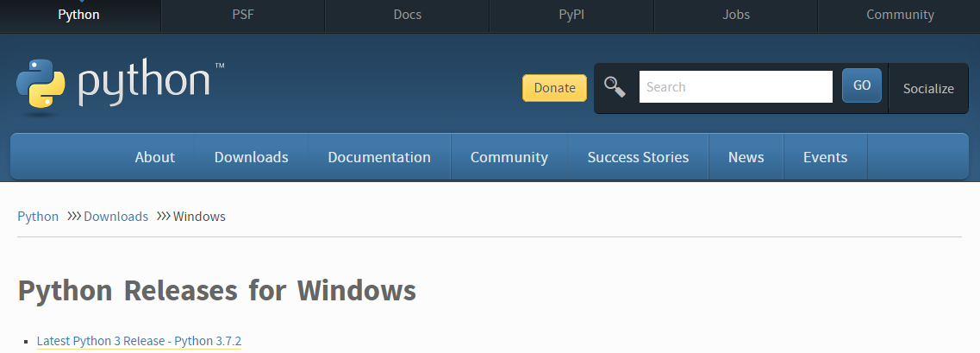Focus the Search input field

tap(735, 87)
